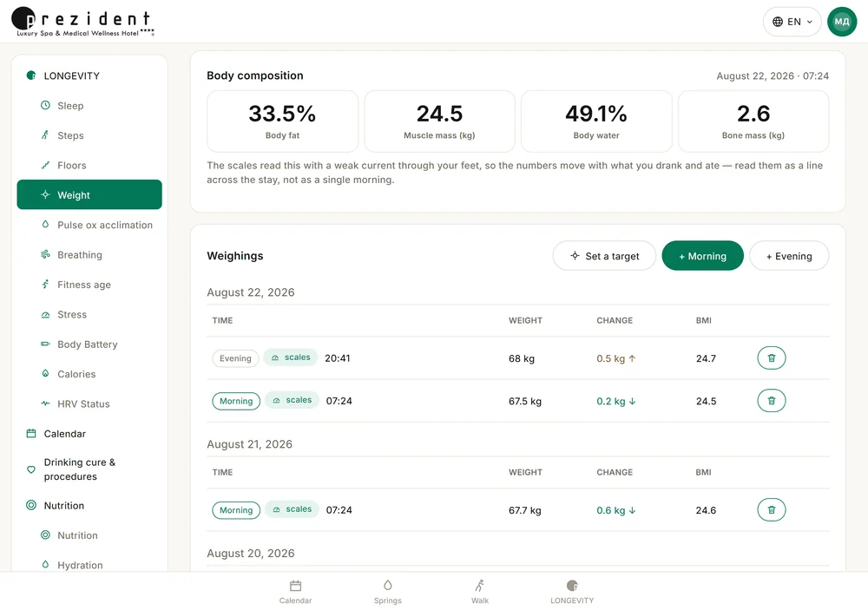Click the heart icon for Drinking cure

pyautogui.click(x=31, y=469)
